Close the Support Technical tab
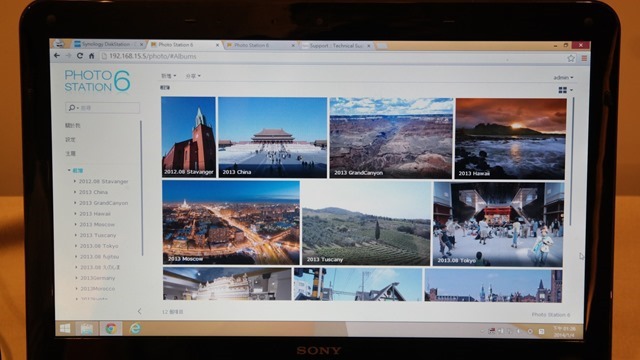Screen dimensions: 640x360 369,46
